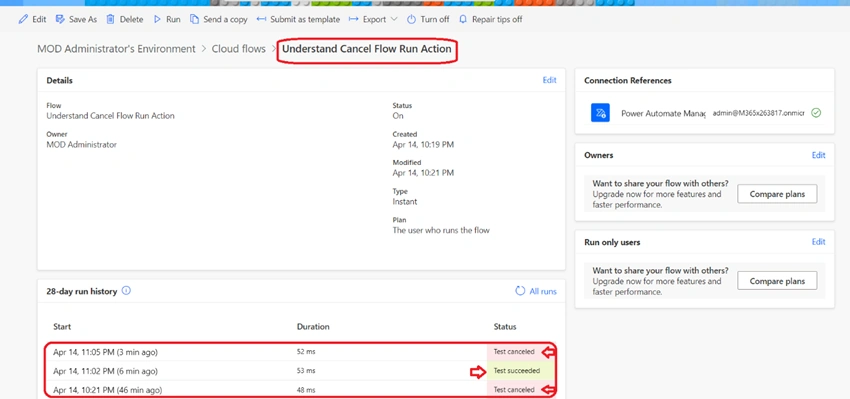Viewport: 850px width, 399px height.
Task: Click the Delete trash icon
Action: click(111, 19)
